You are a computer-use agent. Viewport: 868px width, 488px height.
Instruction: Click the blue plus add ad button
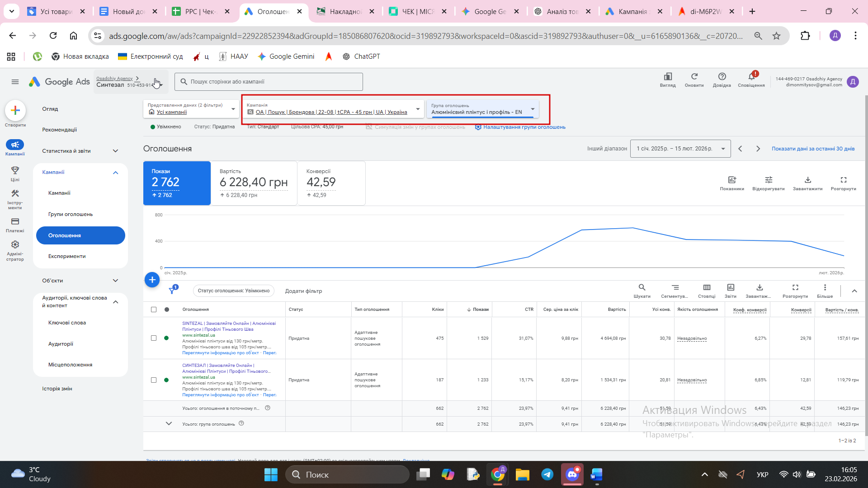[x=152, y=280]
